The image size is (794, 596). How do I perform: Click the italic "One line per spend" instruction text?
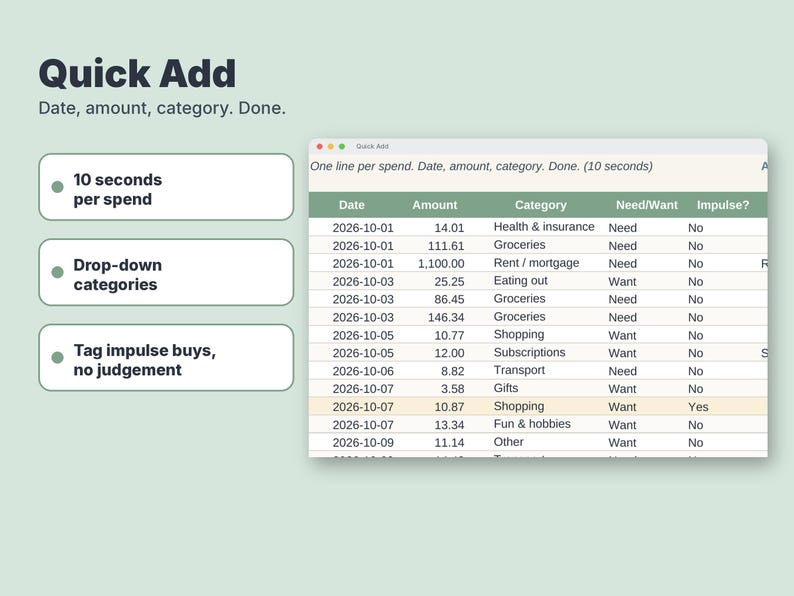point(481,166)
